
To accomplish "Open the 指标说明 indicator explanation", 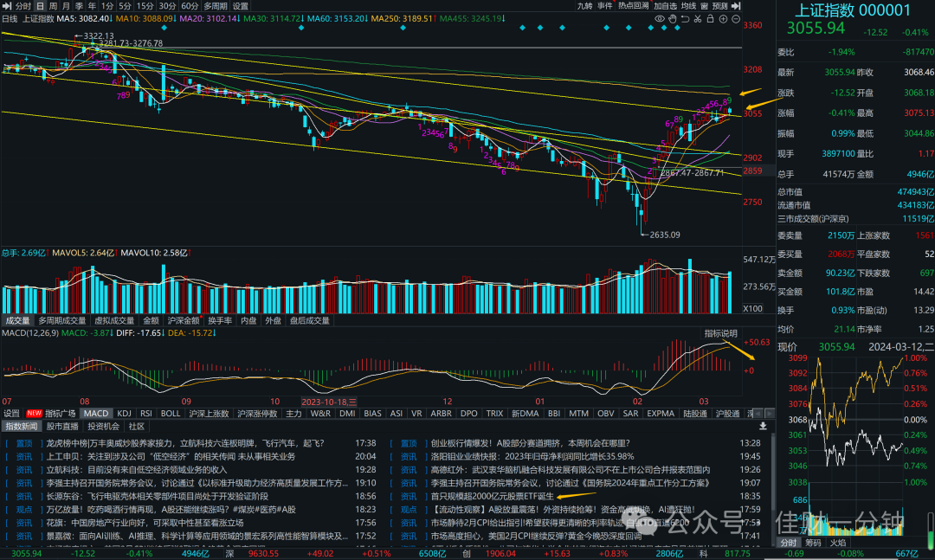I will (x=721, y=333).
